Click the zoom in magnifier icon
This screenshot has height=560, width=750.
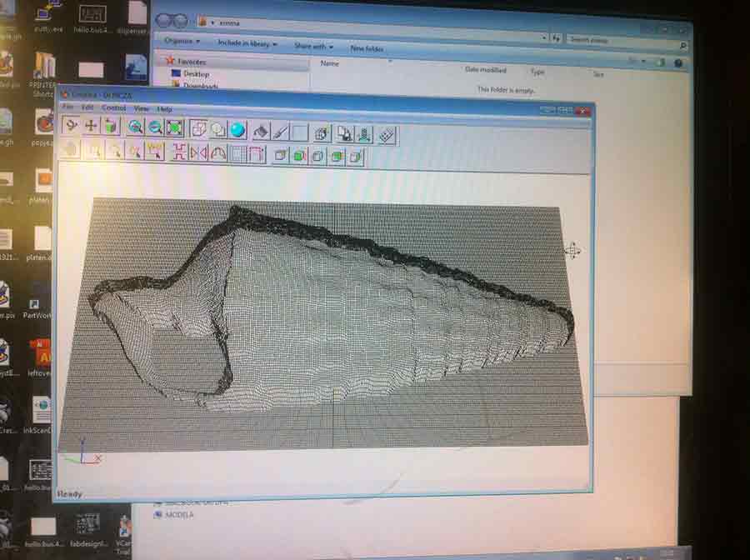[x=135, y=127]
